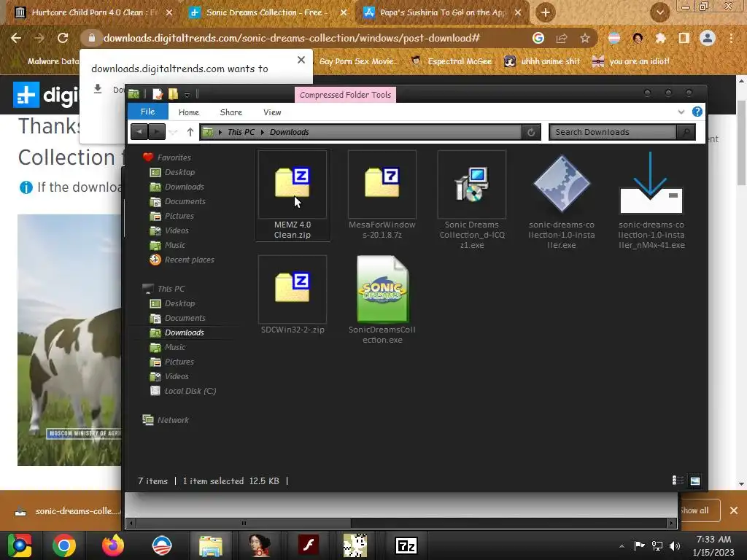Open sonic-dreams-colle download item
Image resolution: width=747 pixels, height=560 pixels.
click(66, 511)
